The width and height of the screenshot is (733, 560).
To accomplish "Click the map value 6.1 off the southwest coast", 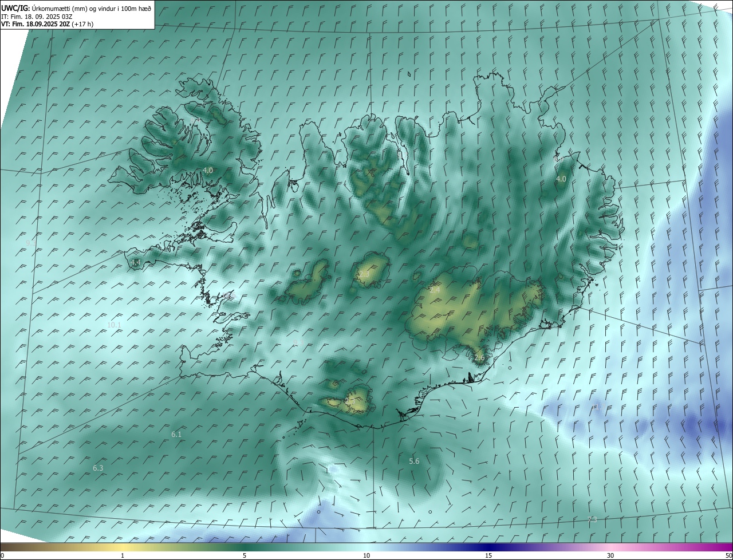I will [x=176, y=435].
